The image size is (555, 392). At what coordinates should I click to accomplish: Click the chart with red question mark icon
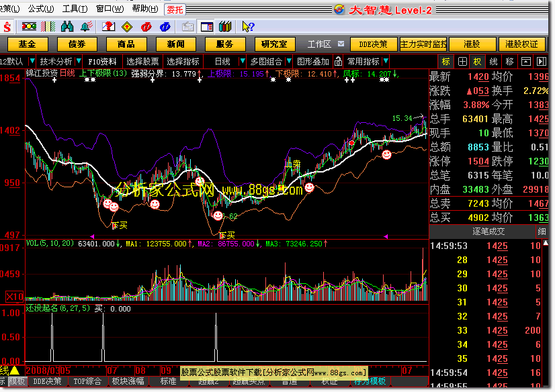[x=109, y=26]
